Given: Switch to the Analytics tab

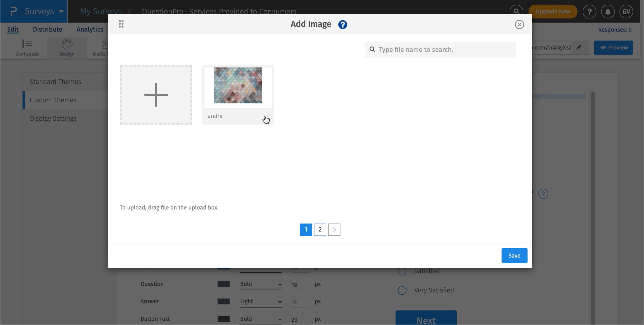Looking at the screenshot, I should point(90,29).
